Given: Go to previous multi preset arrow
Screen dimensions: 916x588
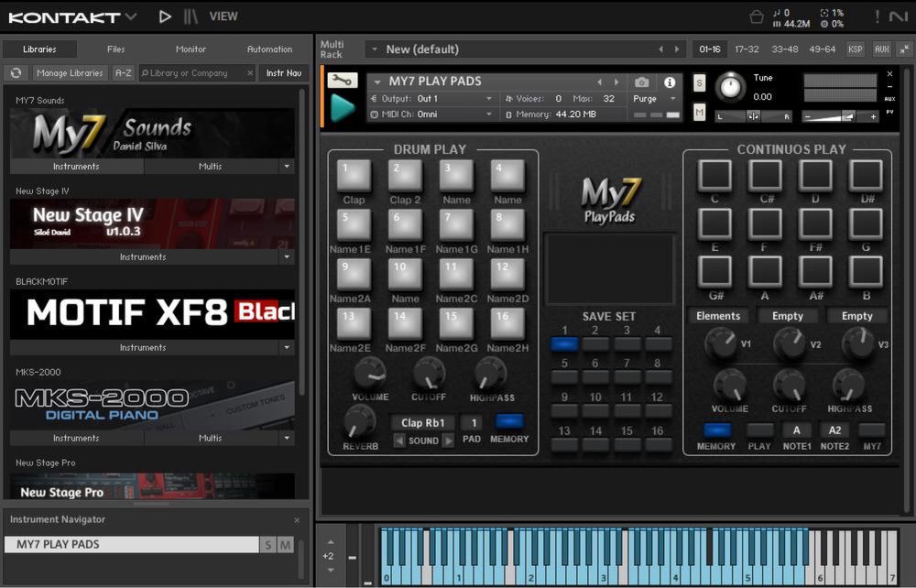Looking at the screenshot, I should (x=660, y=49).
